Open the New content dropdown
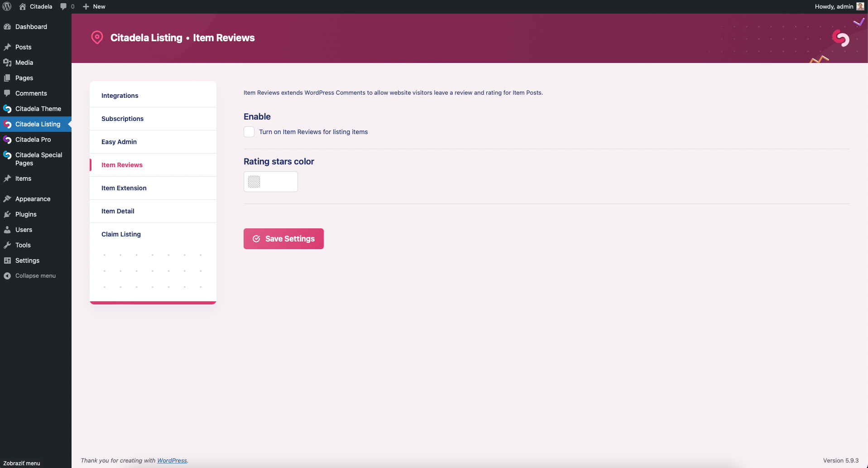 coord(94,6)
